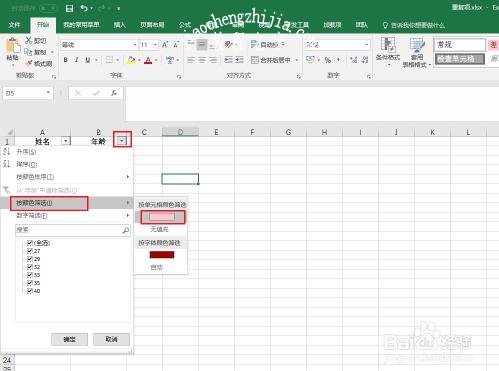This screenshot has width=499, height=371.
Task: Click the Format Painter brush icon
Action: [x=29, y=63]
